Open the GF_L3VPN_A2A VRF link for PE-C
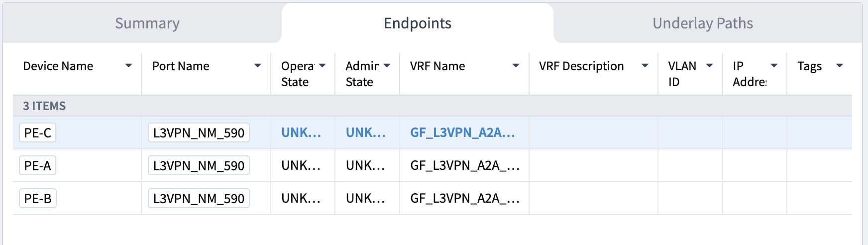Screen dimensions: 868x245 click(462, 133)
